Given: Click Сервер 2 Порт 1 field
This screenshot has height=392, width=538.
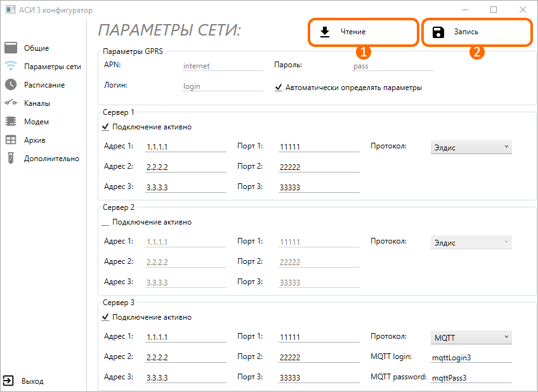Looking at the screenshot, I should (x=318, y=242).
